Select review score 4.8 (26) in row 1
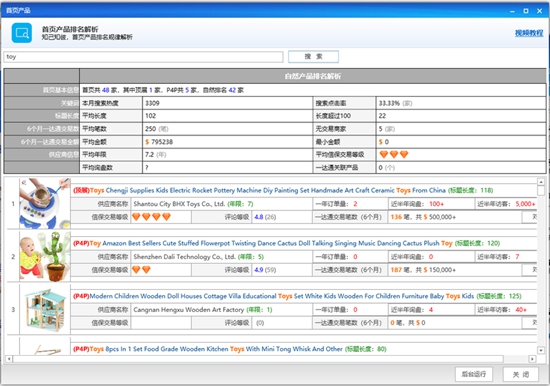The width and height of the screenshot is (550, 386). click(265, 217)
